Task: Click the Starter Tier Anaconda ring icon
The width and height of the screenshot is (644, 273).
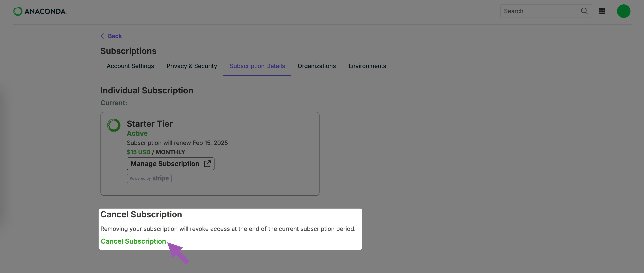Action: [x=114, y=125]
